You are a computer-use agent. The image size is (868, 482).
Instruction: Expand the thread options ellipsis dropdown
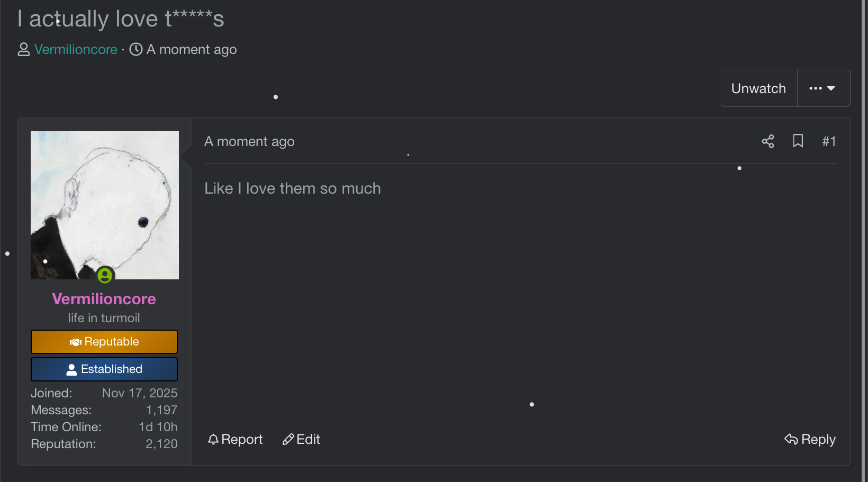(822, 88)
